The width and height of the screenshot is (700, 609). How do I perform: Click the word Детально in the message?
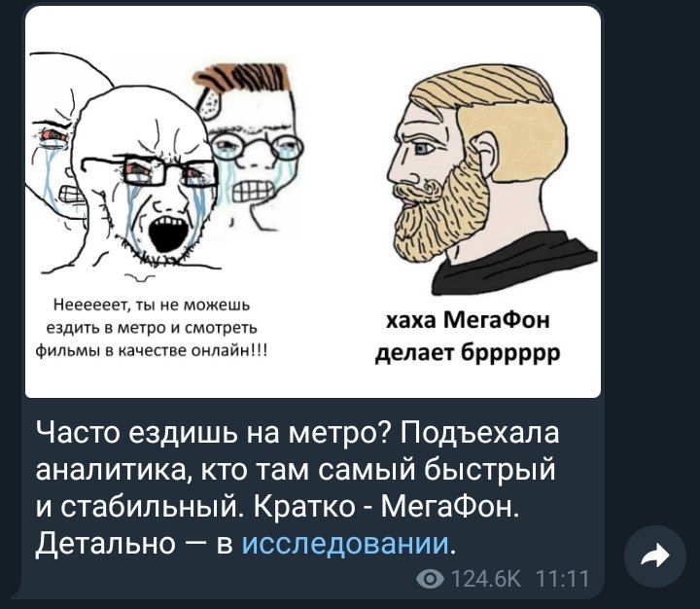click(x=105, y=544)
